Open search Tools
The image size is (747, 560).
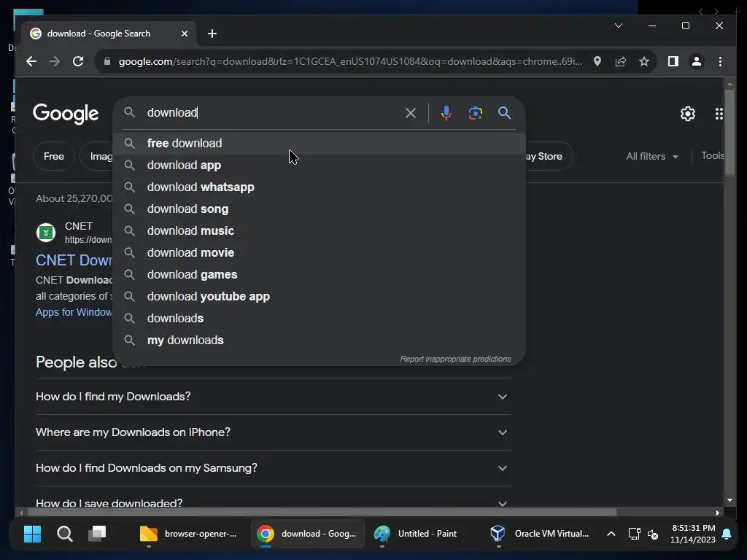click(712, 156)
